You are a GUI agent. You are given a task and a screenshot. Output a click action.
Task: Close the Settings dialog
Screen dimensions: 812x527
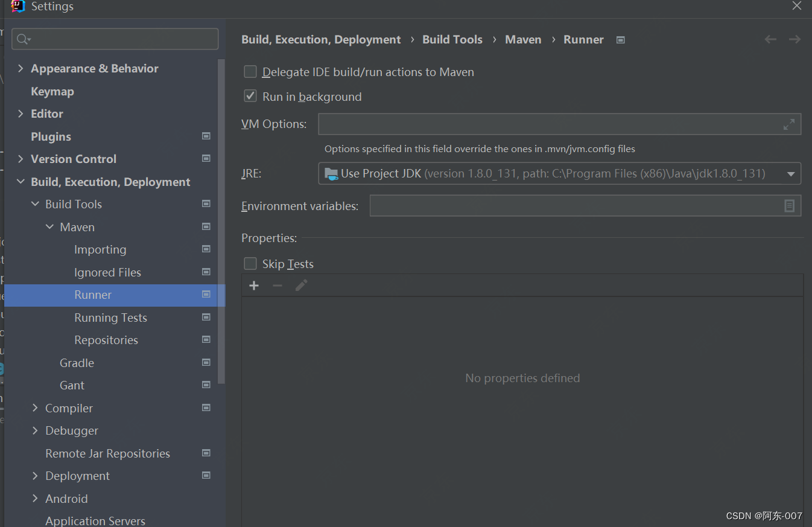797,5
